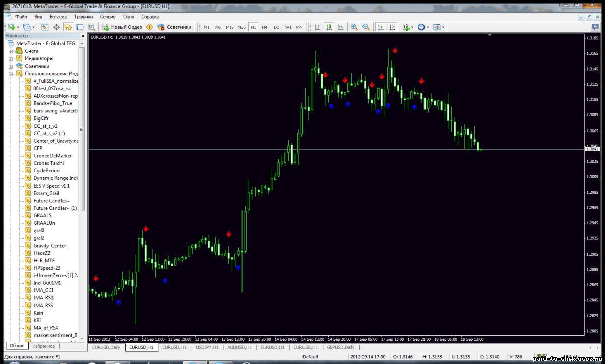Close the Navigator panel

coord(83,36)
